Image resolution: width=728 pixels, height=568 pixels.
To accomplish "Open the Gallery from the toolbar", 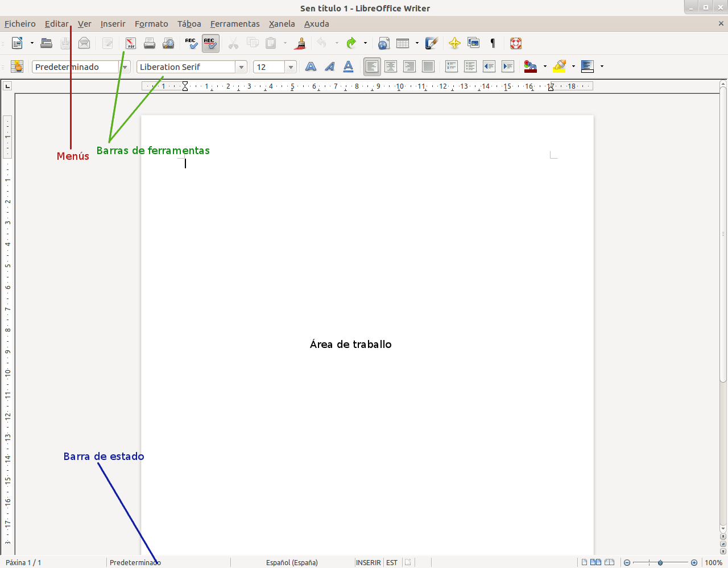I will click(473, 43).
